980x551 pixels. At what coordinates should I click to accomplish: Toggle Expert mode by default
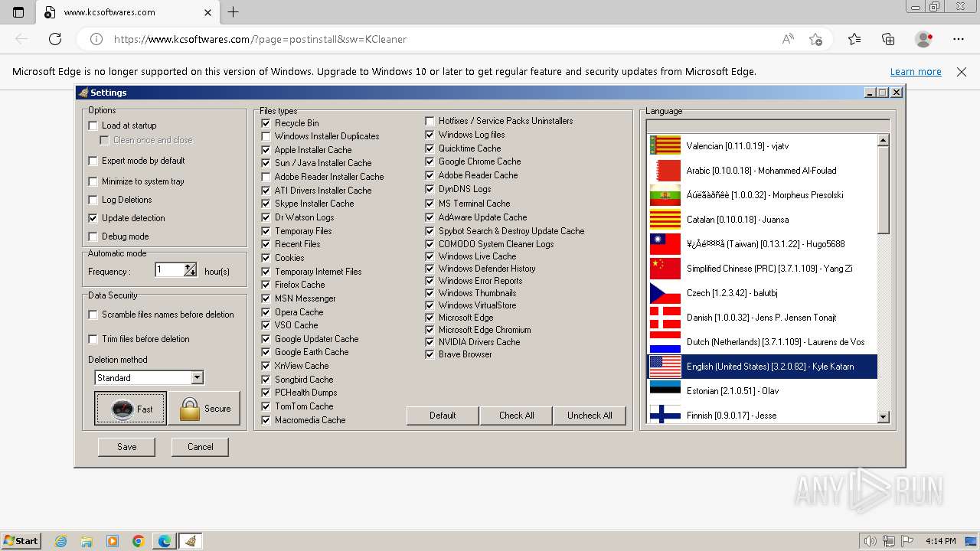click(93, 161)
